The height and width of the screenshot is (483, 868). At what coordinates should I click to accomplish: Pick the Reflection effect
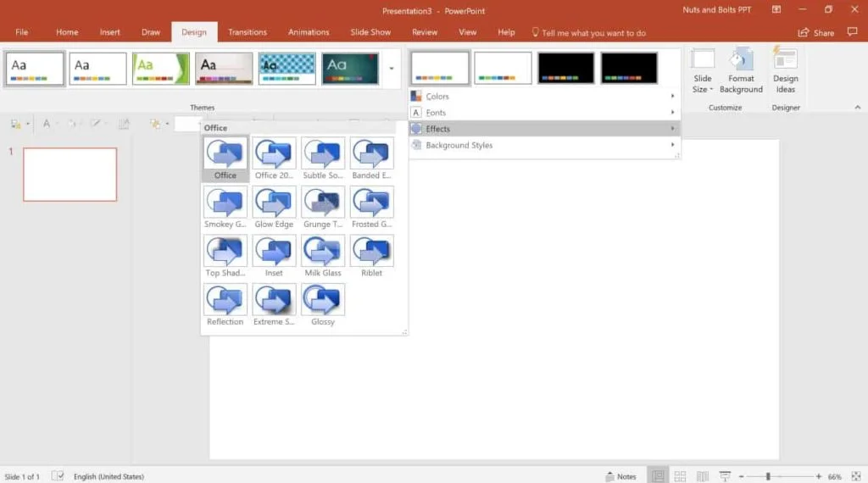(x=225, y=305)
